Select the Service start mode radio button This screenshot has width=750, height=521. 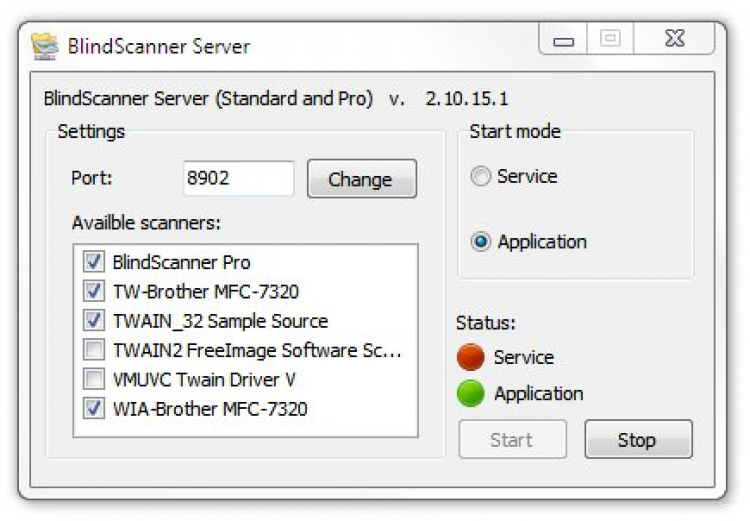pos(481,177)
